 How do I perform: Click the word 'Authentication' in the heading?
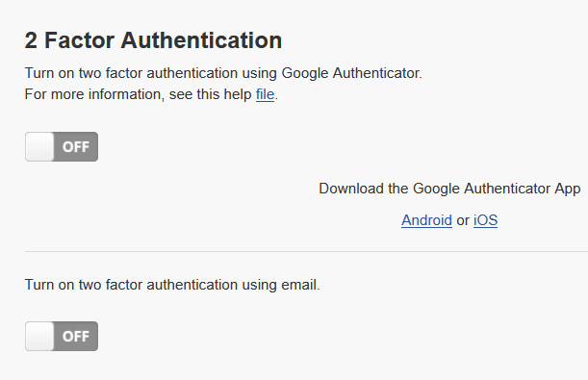point(201,40)
